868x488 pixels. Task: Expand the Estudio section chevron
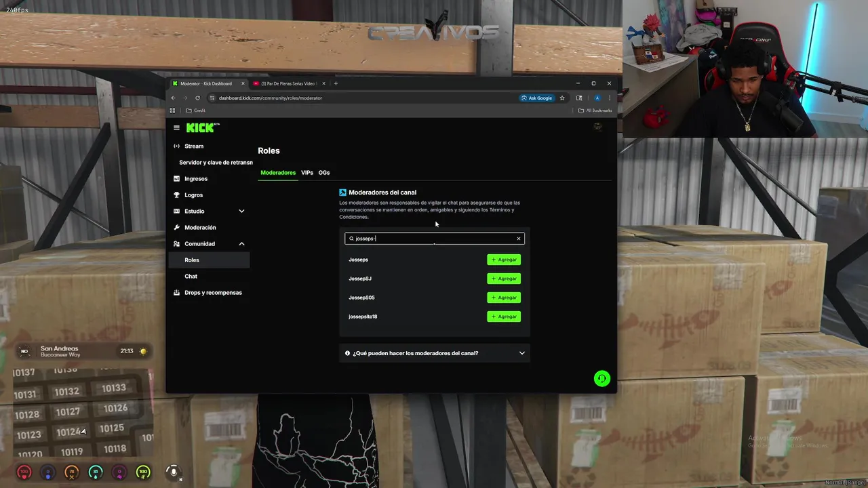tap(241, 211)
